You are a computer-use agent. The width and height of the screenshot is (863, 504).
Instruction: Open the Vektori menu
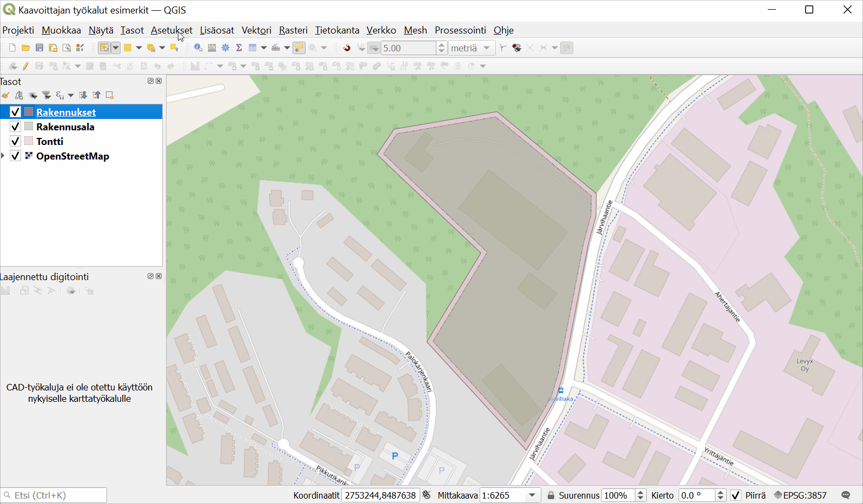click(256, 30)
